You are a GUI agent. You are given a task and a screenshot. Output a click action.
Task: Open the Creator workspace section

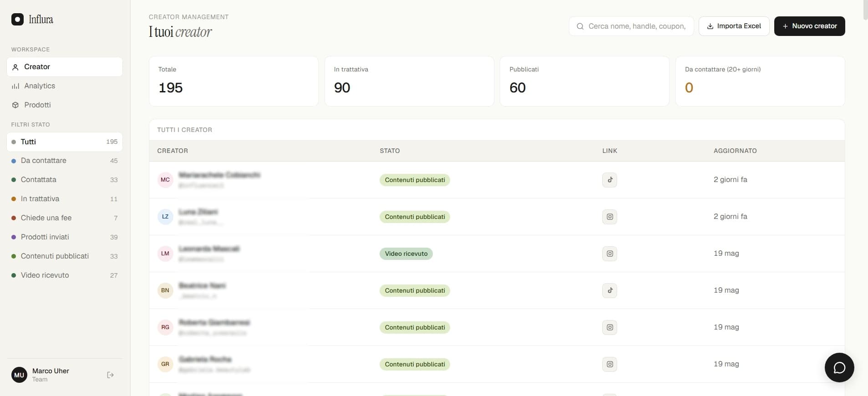pos(65,67)
